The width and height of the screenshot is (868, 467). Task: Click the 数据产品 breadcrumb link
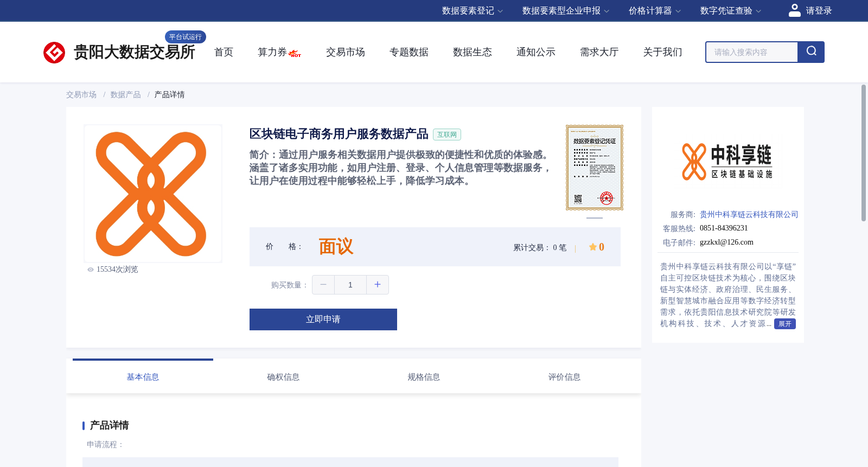point(125,95)
